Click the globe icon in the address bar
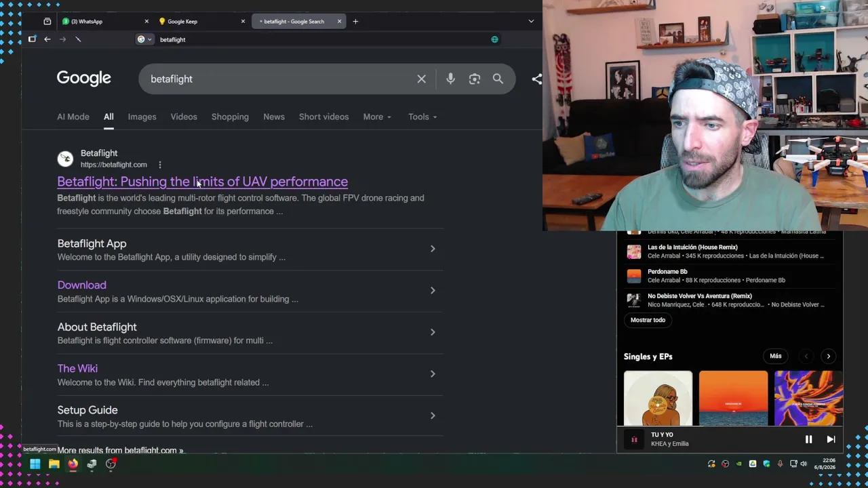The width and height of the screenshot is (868, 488). pos(494,39)
